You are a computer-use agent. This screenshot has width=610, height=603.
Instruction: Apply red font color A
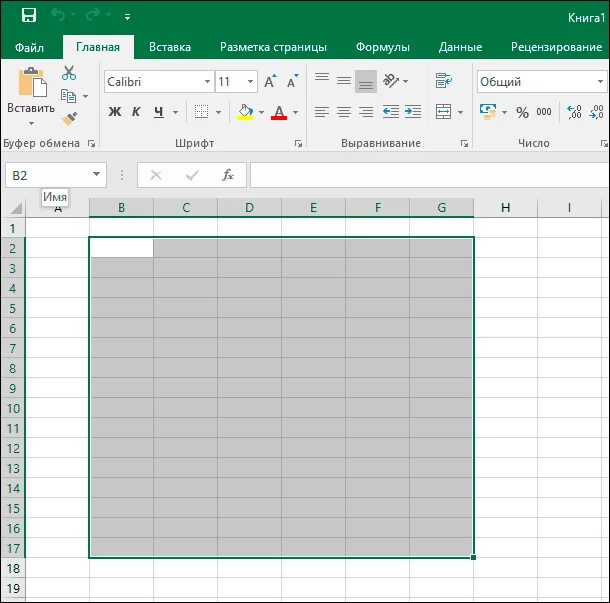pyautogui.click(x=279, y=112)
